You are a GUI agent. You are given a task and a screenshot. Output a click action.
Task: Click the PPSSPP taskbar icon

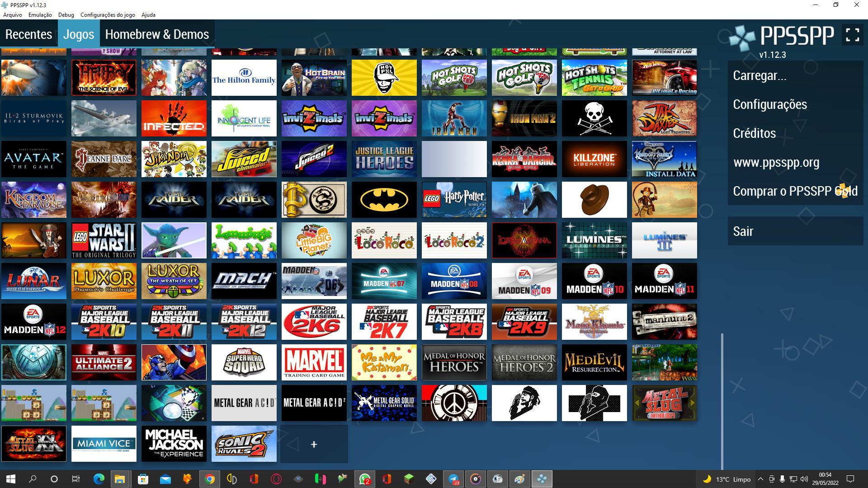pyautogui.click(x=542, y=479)
